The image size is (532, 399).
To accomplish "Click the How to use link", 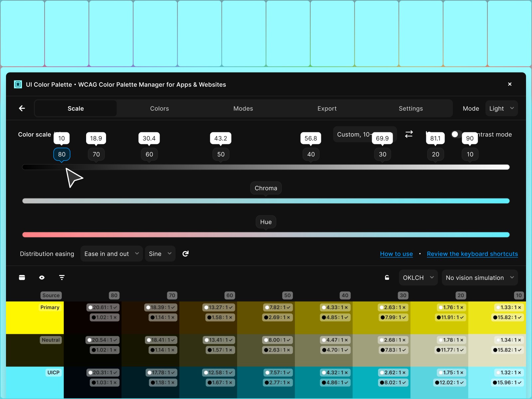I will pos(396,254).
